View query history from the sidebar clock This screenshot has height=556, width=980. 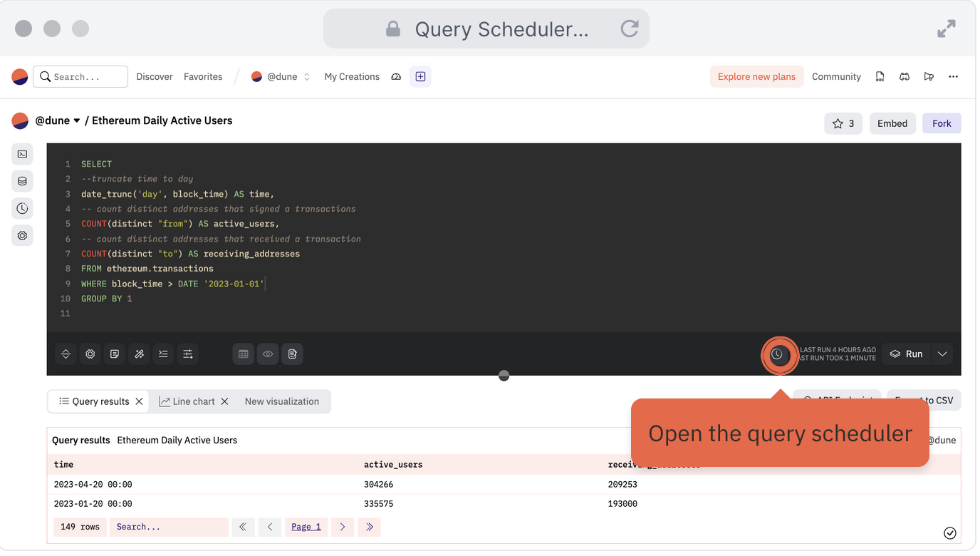click(22, 208)
